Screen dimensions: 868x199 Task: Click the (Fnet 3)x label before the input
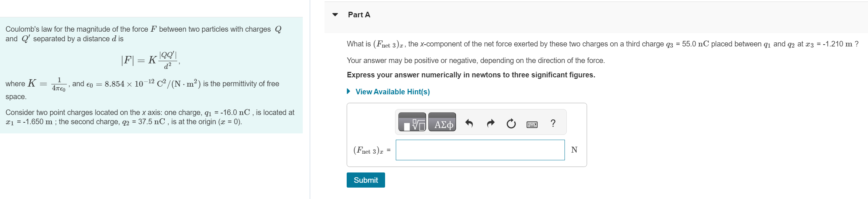pos(368,150)
